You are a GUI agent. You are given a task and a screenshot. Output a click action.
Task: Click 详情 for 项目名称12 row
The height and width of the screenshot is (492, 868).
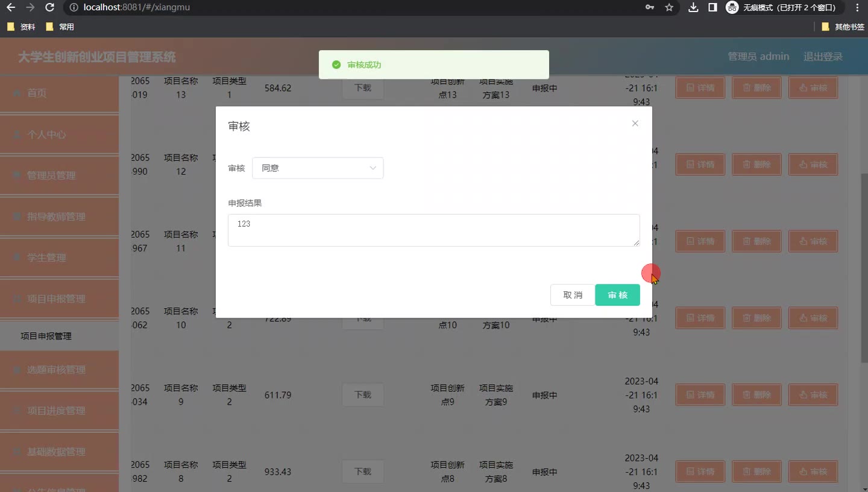click(700, 165)
